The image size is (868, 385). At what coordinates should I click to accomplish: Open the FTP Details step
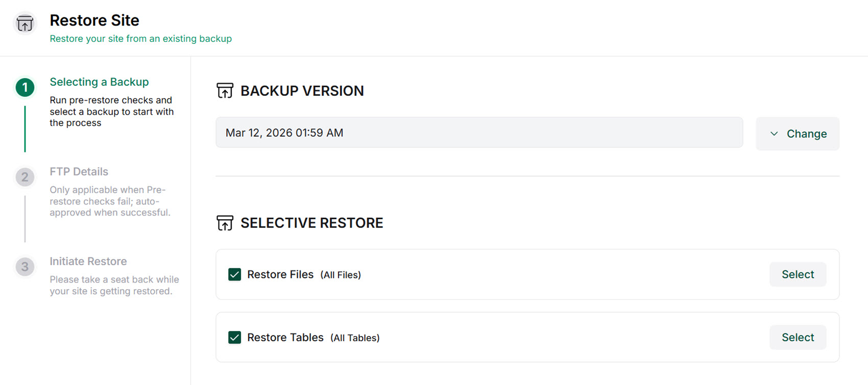(x=79, y=171)
